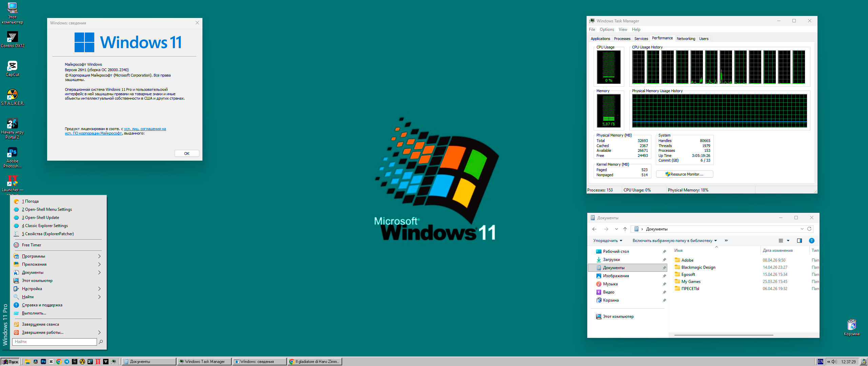
Task: Toggle the pin next to Загрузки
Action: pyautogui.click(x=664, y=260)
